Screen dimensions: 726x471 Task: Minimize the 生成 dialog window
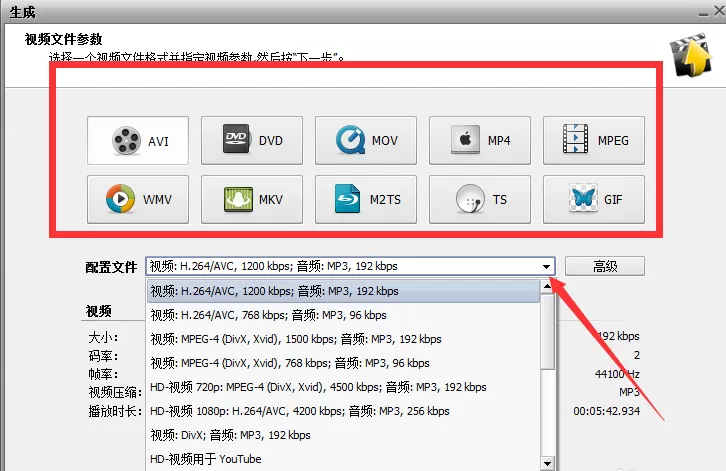tap(703, 13)
